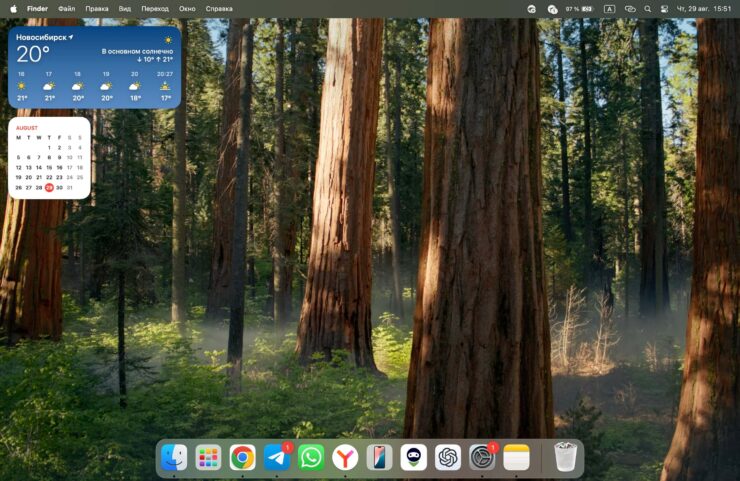Open System Settings with update badge

(x=482, y=457)
